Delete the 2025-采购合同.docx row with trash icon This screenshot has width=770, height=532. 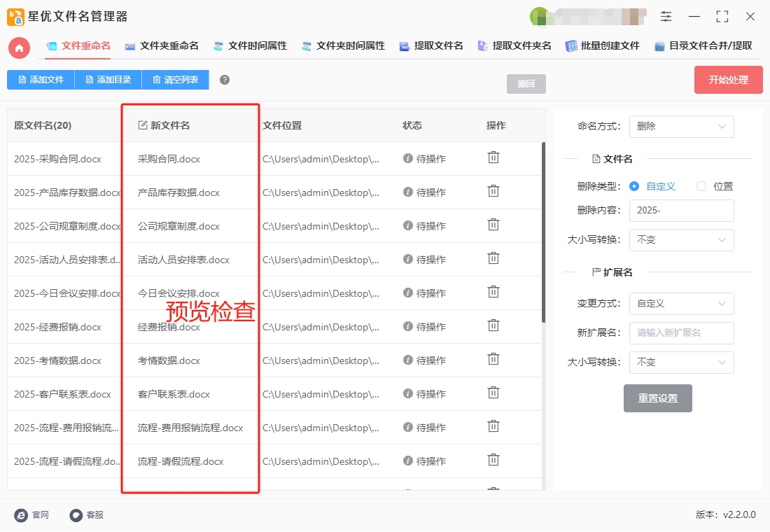(493, 157)
